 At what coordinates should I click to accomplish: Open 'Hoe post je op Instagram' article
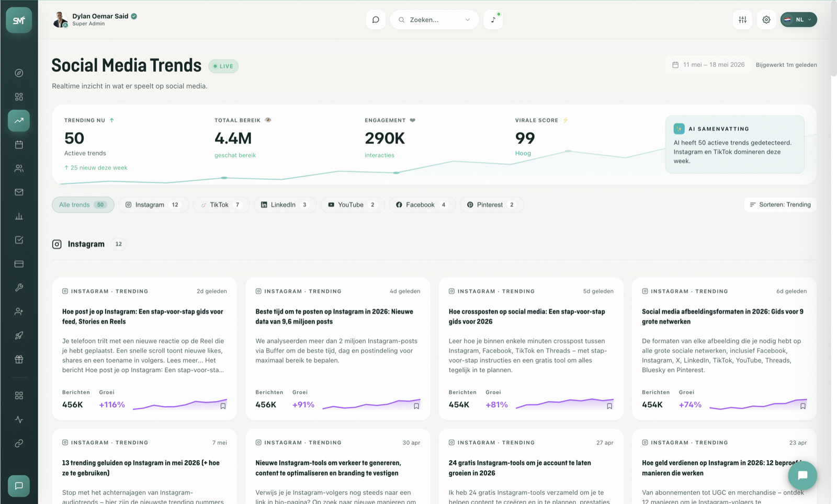(143, 316)
